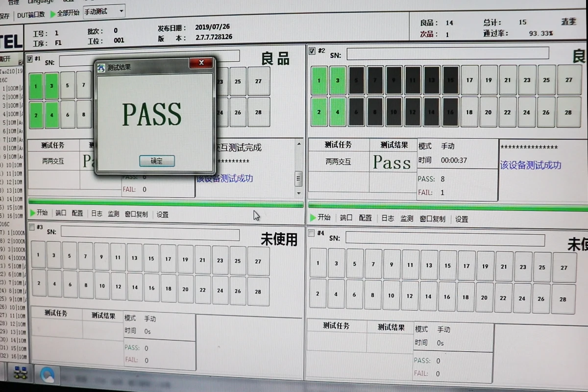The image size is (588, 392).
Task: Open 监测 in panel #2 toolbar
Action: [407, 219]
